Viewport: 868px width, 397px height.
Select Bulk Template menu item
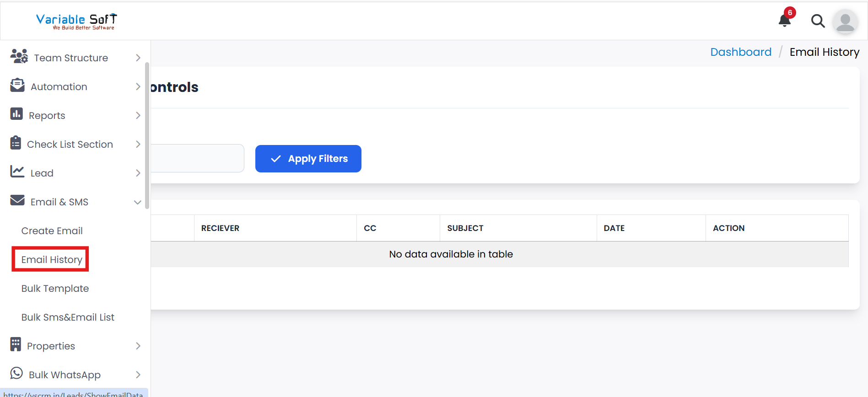point(55,289)
